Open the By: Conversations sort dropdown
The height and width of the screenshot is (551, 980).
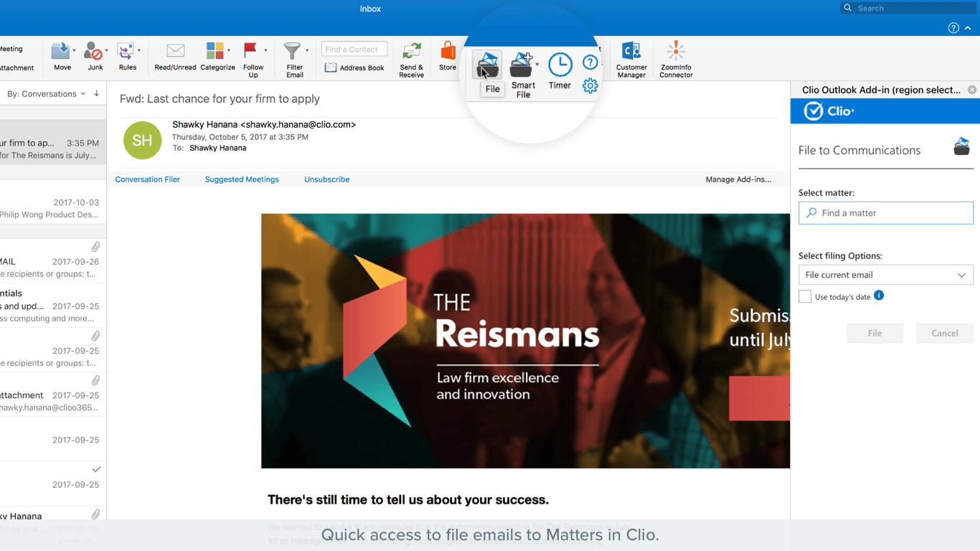coord(46,94)
